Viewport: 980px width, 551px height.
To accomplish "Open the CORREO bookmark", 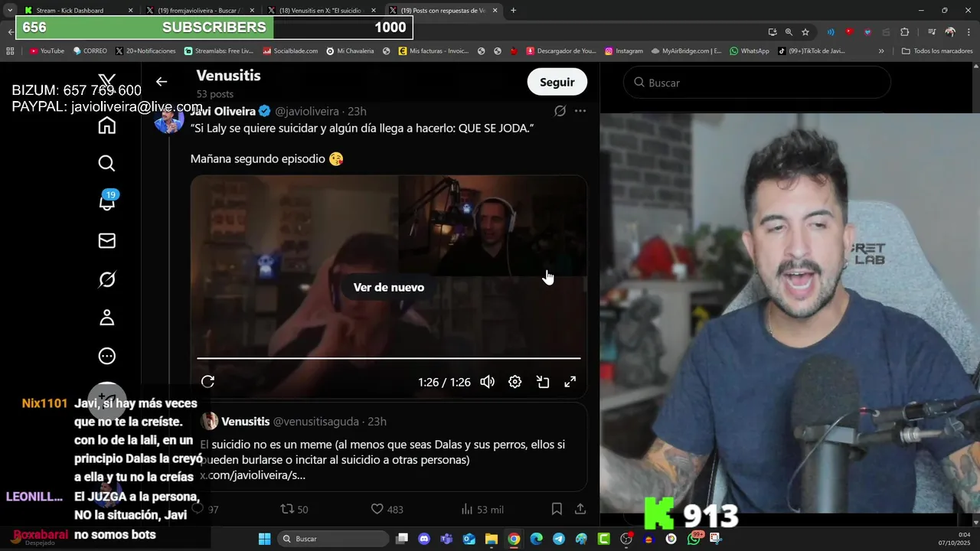I will 90,51.
